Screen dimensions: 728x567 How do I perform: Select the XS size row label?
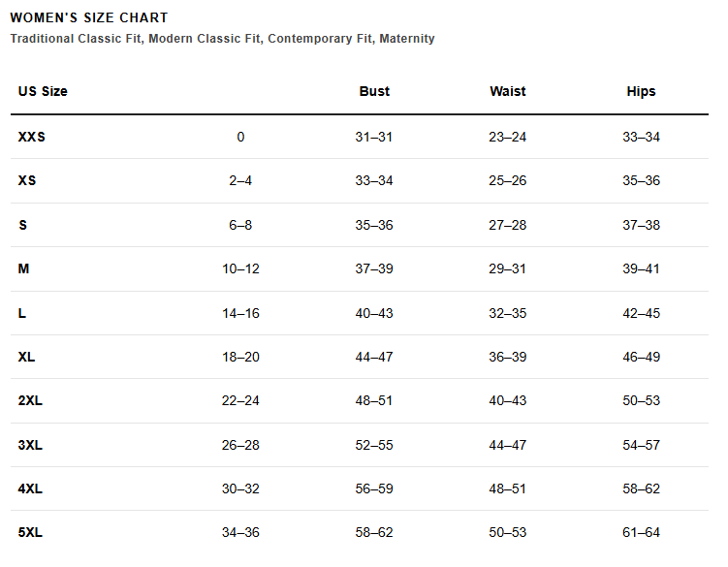[x=27, y=180]
